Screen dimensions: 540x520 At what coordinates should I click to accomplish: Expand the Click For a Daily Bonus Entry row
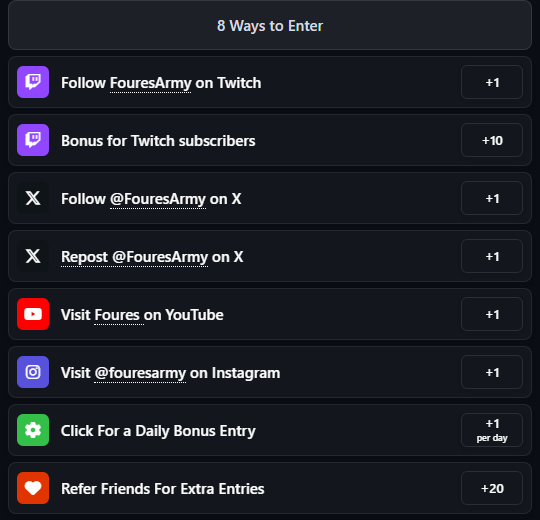click(270, 430)
